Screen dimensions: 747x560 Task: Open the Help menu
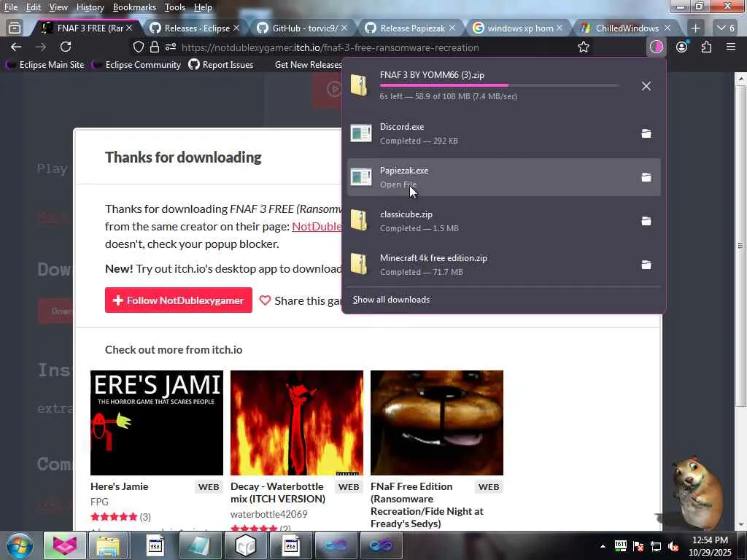pos(203,7)
